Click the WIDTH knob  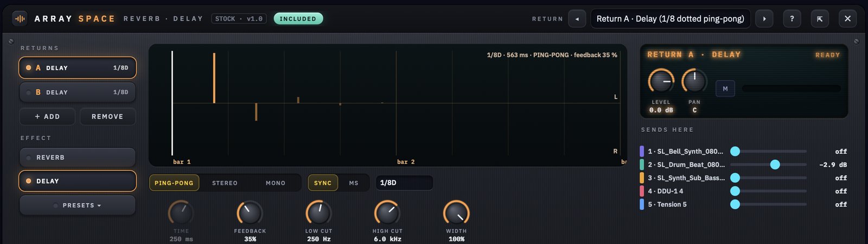point(456,213)
